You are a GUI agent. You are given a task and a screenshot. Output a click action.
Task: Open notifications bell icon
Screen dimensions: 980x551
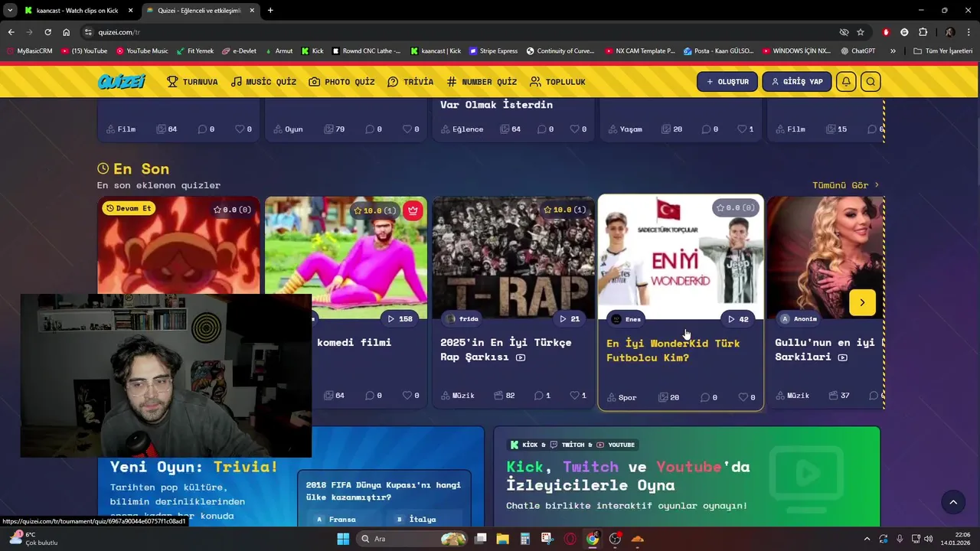(x=846, y=82)
